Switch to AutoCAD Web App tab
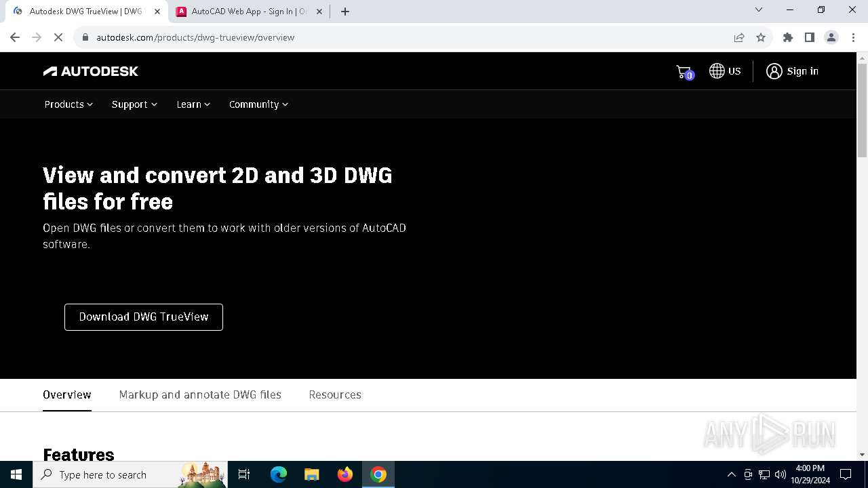This screenshot has width=868, height=488. [250, 12]
